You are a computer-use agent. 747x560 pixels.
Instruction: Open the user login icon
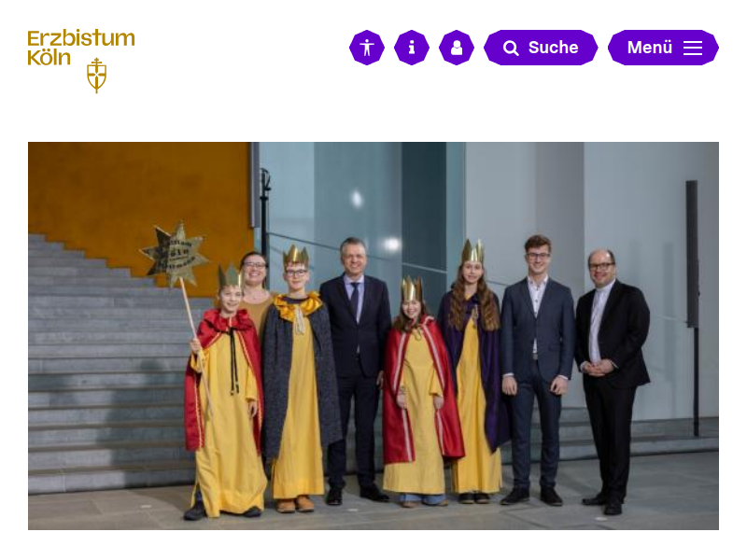(457, 48)
